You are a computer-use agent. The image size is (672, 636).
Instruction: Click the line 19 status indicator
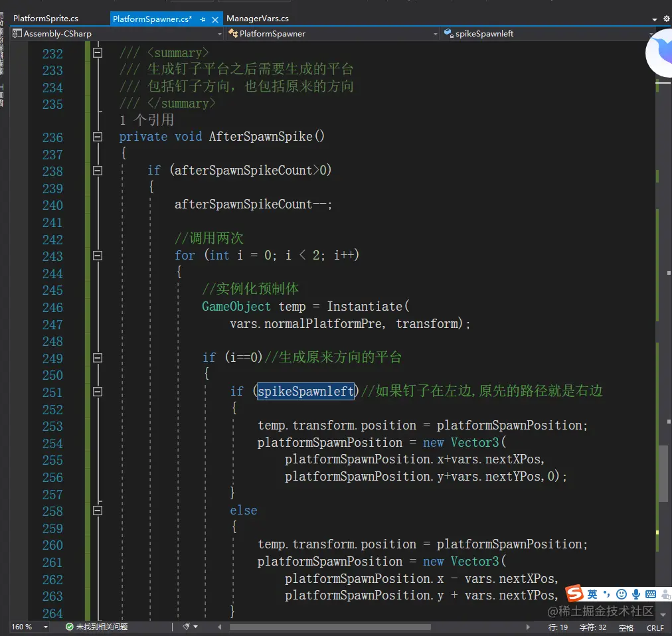pos(558,627)
